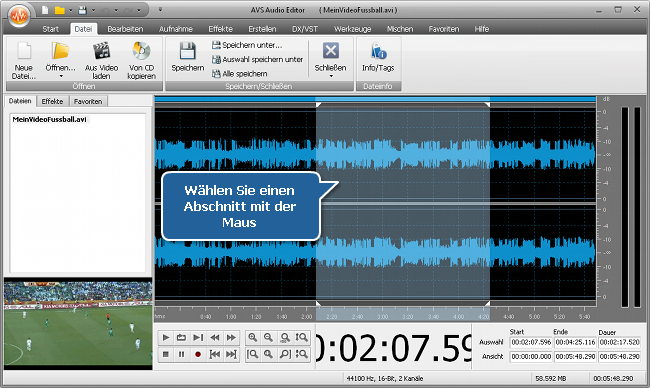Open the customize quick access toolbar arrow

[x=160, y=10]
